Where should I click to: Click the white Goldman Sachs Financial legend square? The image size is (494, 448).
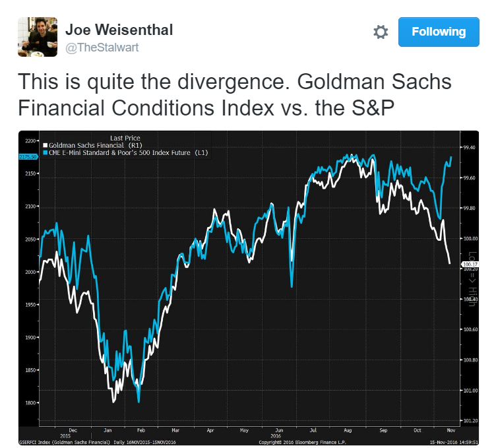pos(45,145)
